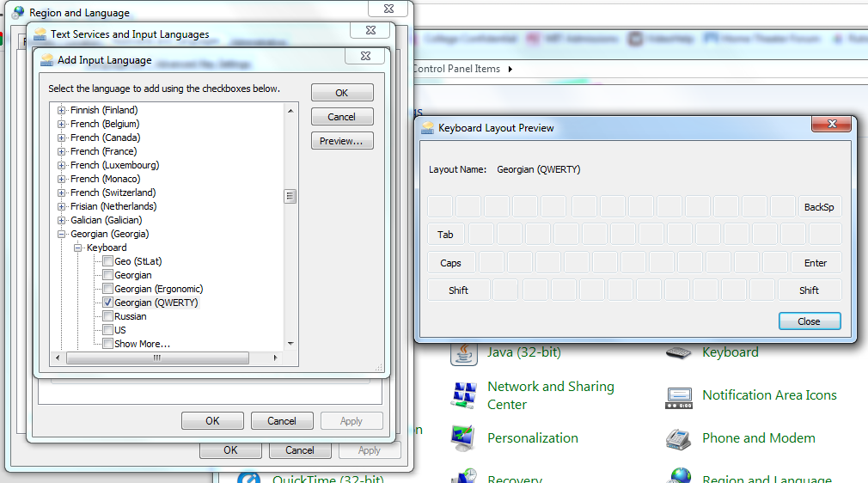Expand the French (Belgium) node
This screenshot has width=868, height=483.
(61, 124)
